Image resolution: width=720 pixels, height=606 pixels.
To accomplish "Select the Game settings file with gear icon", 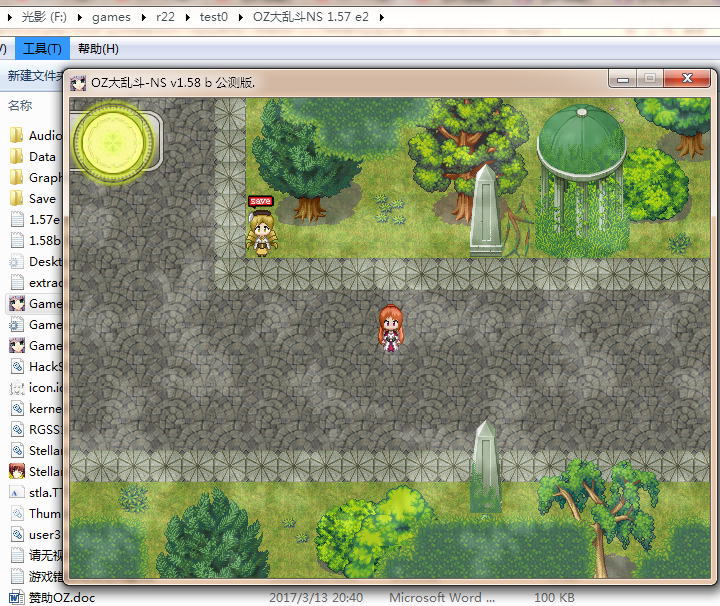I will pyautogui.click(x=17, y=325).
